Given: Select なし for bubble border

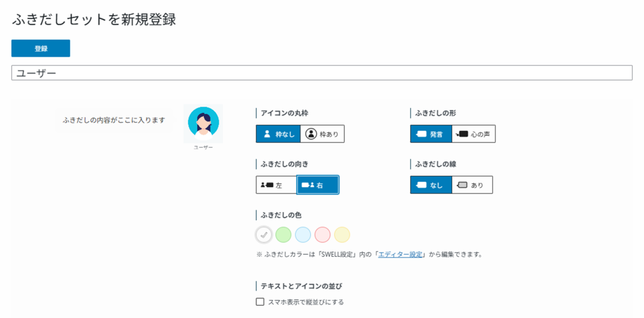Looking at the screenshot, I should 431,185.
